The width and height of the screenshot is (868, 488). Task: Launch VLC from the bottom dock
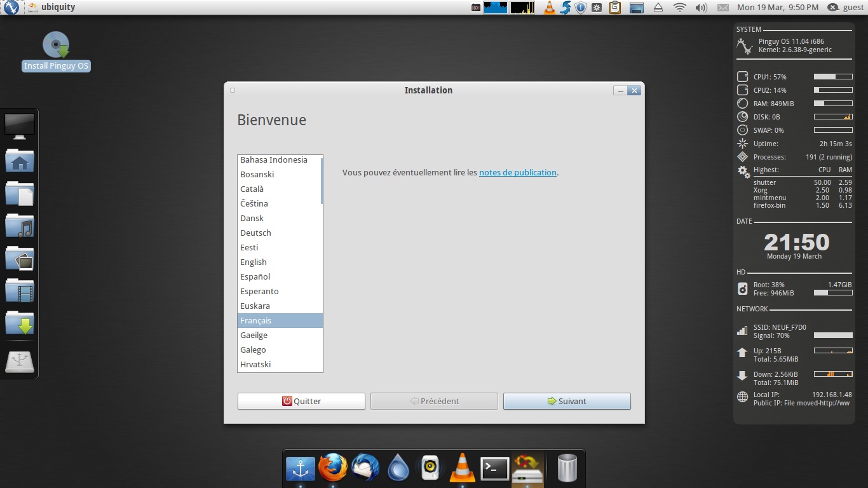pos(463,468)
